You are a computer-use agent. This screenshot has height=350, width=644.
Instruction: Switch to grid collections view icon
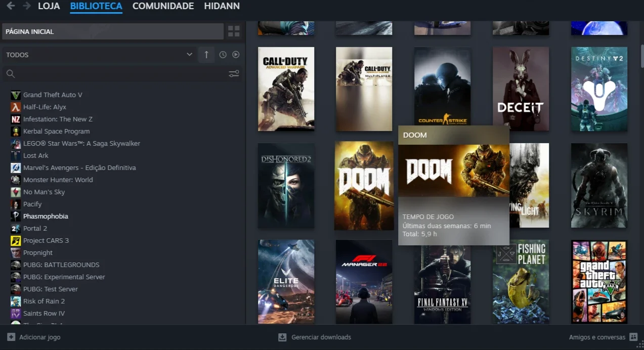point(234,31)
